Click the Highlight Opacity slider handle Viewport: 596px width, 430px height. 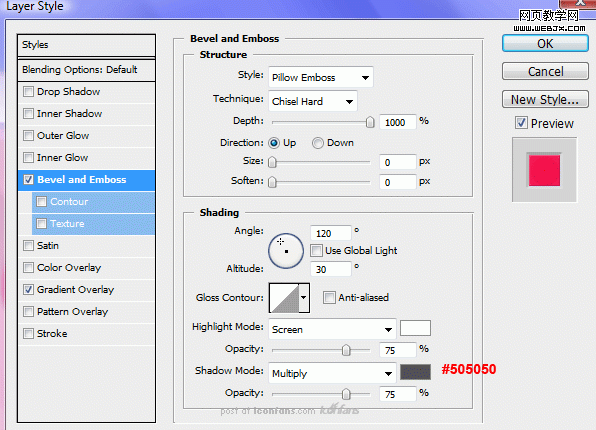pyautogui.click(x=346, y=350)
